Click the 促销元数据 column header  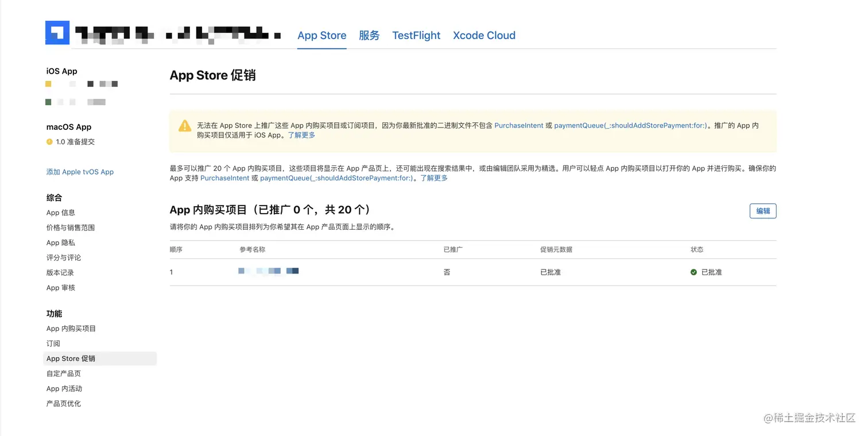pyautogui.click(x=556, y=249)
